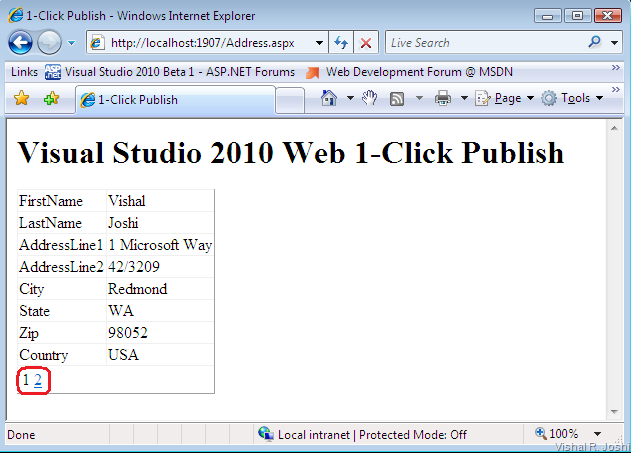Screen dimensions: 631x453
Task: Open the Favorites Center star icon
Action: [21, 98]
